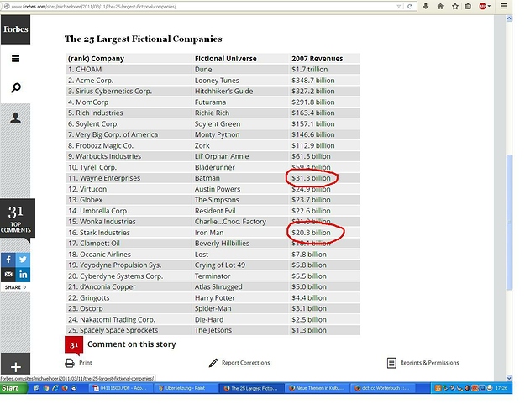525x420 pixels.
Task: Click 7. Very Big Corp. of America
Action: (129, 134)
